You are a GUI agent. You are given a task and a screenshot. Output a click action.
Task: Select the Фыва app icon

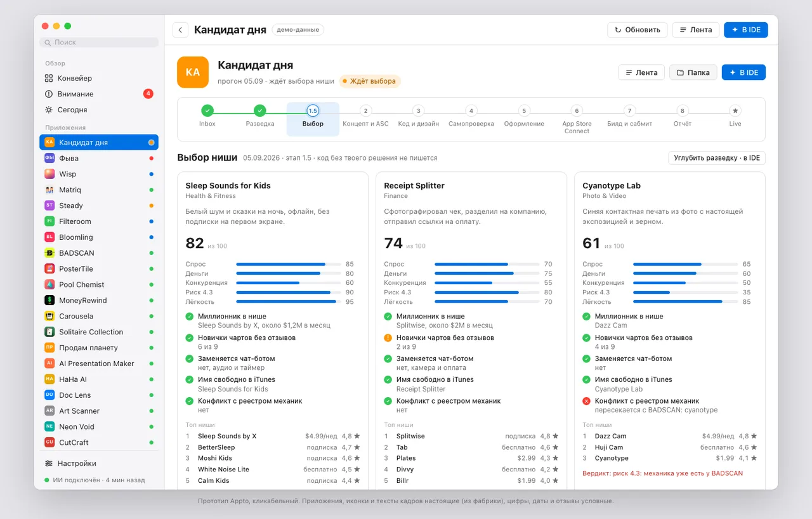click(x=49, y=158)
